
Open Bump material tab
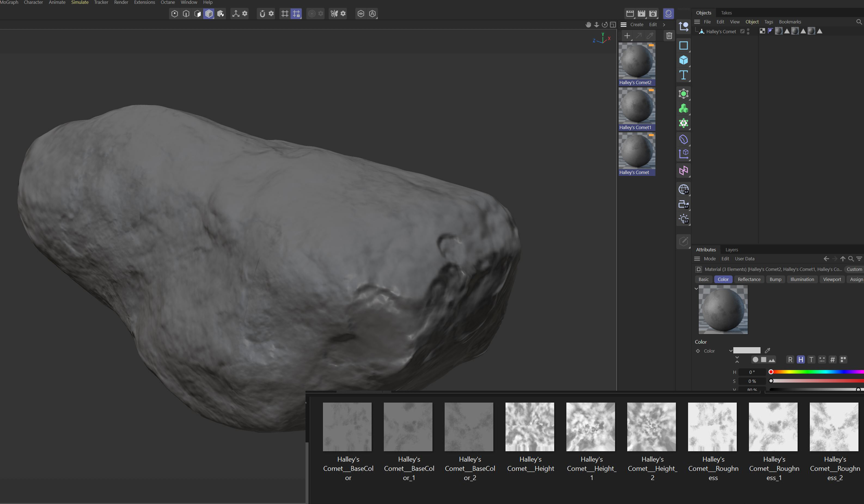[775, 279]
